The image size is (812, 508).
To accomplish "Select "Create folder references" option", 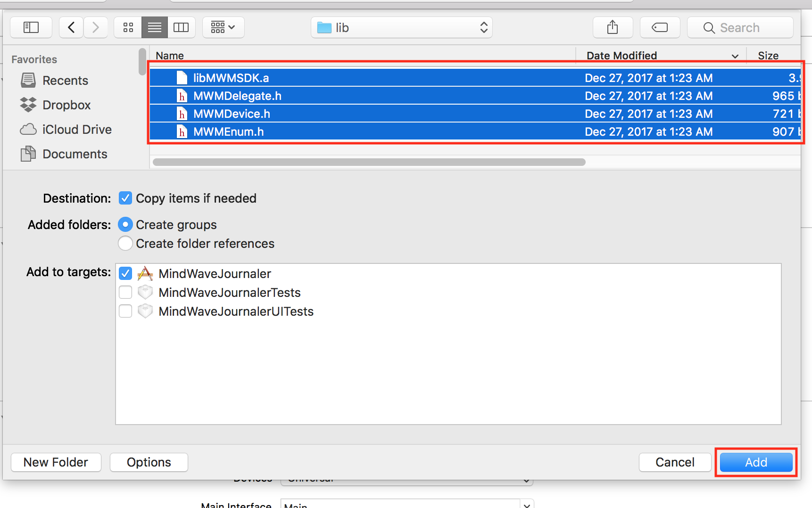I will (125, 243).
